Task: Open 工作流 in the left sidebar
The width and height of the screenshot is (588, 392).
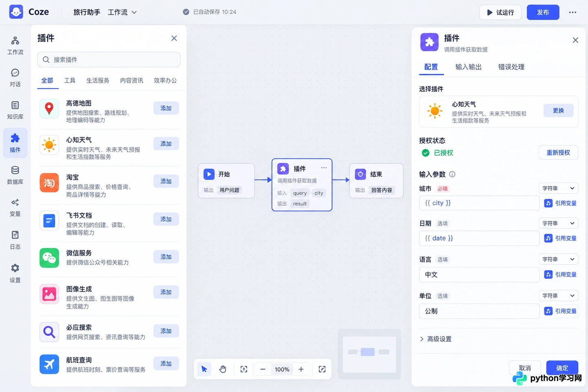Action: (15, 45)
